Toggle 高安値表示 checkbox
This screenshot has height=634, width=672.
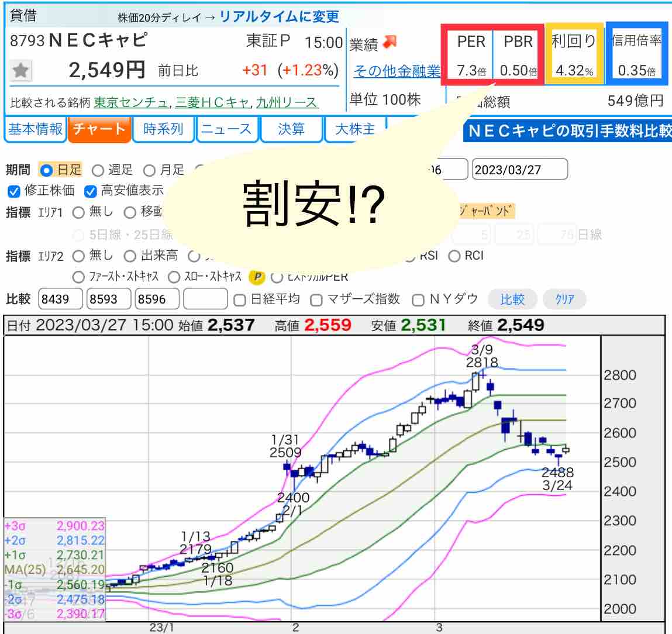pyautogui.click(x=91, y=191)
